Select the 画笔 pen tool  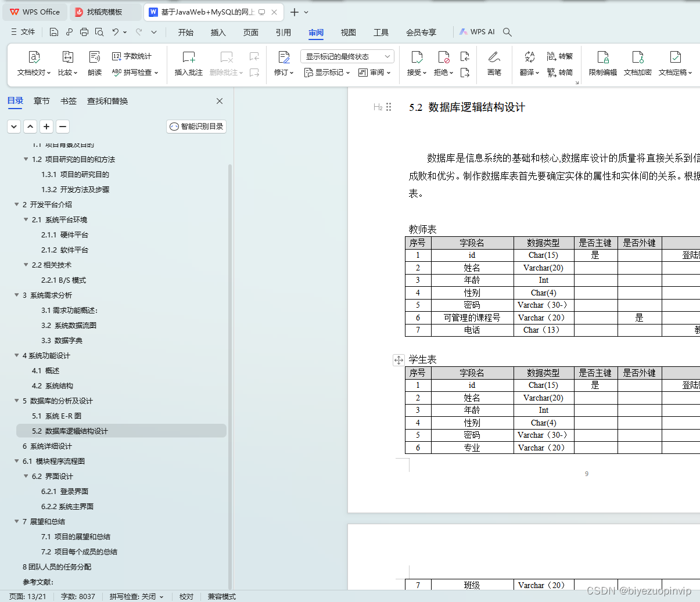(x=494, y=63)
